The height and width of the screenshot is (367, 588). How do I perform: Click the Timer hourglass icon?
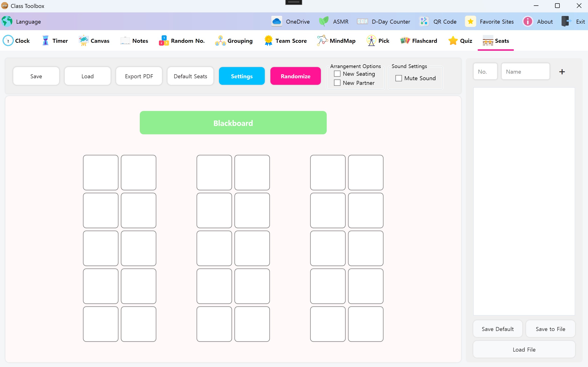[x=45, y=40]
